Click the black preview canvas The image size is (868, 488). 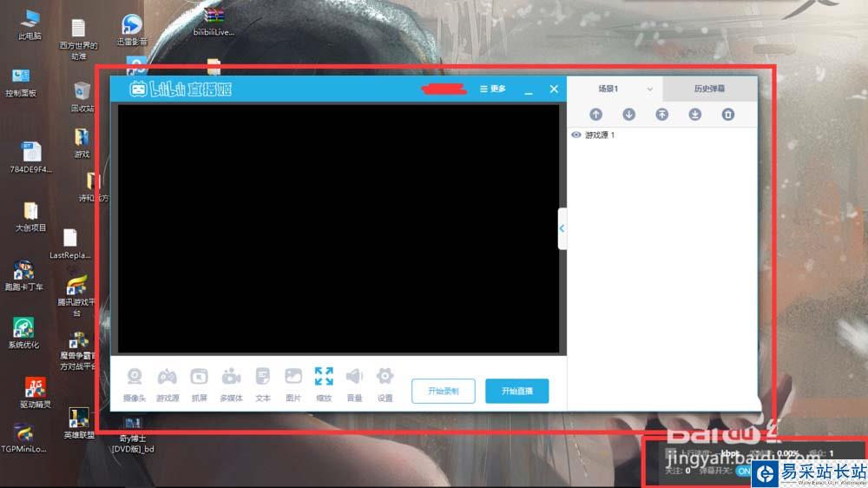click(339, 228)
